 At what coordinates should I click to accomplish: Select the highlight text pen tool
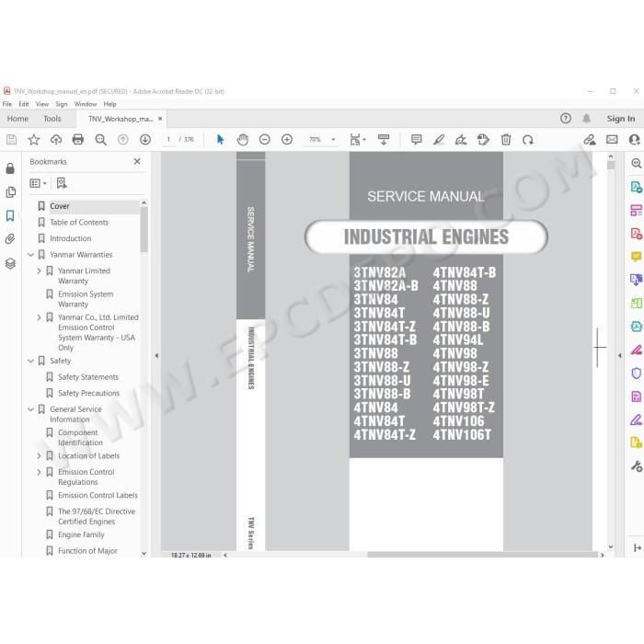tap(439, 140)
